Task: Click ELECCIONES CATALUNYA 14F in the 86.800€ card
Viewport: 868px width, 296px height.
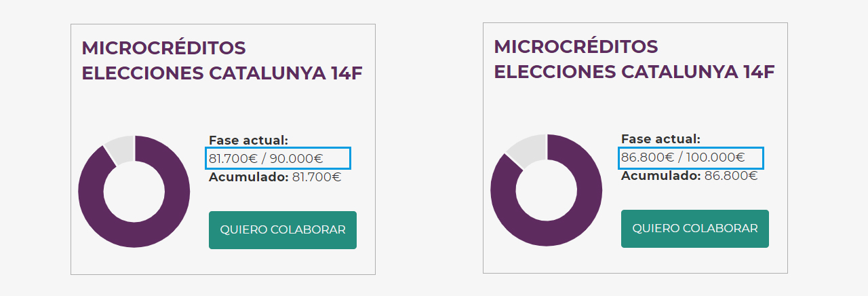Action: click(634, 72)
